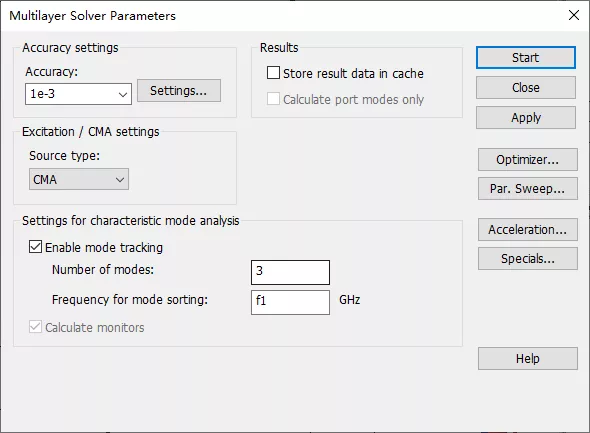Apply the solver parameters

tap(526, 118)
